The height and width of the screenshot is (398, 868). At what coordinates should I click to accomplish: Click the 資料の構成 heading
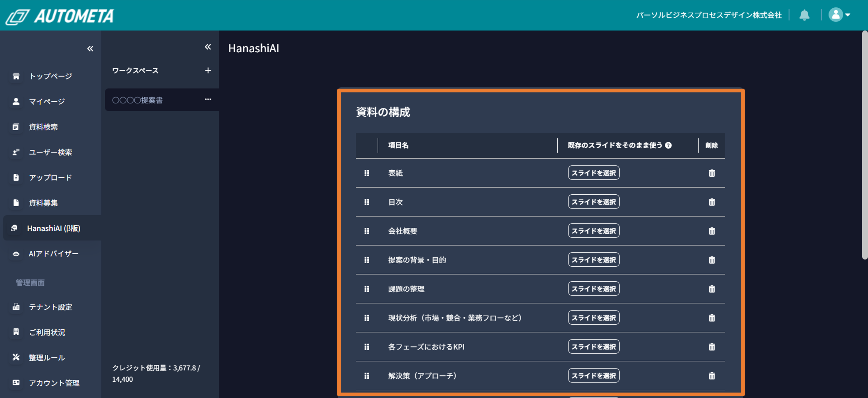[383, 112]
